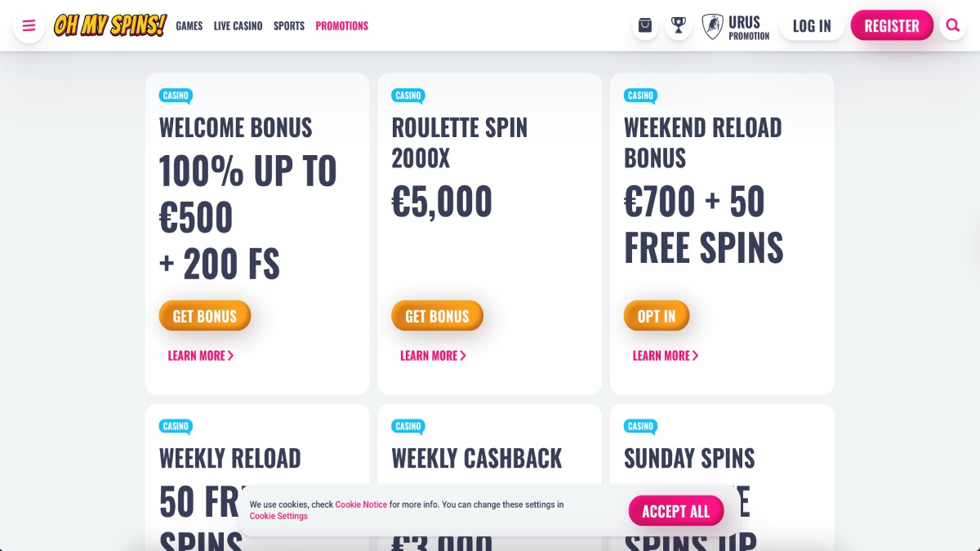Viewport: 980px width, 551px height.
Task: Click the Urus Promotion badge
Action: [736, 27]
